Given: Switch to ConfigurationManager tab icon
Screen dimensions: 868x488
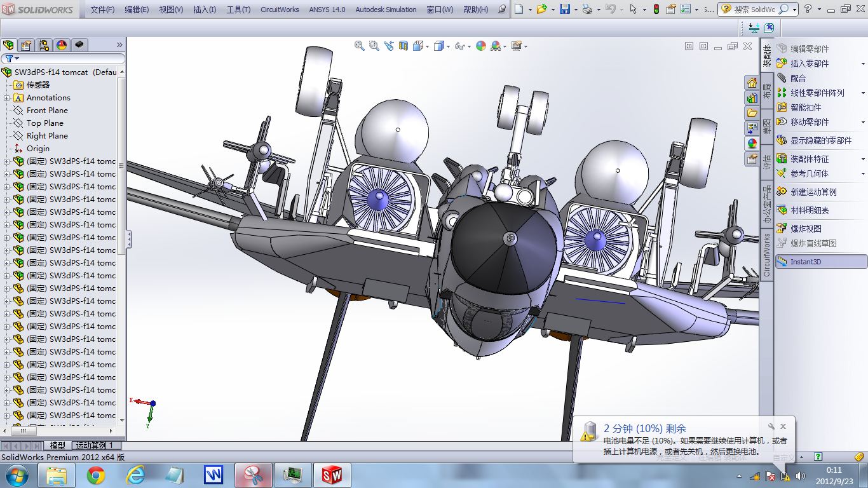Looking at the screenshot, I should (44, 45).
